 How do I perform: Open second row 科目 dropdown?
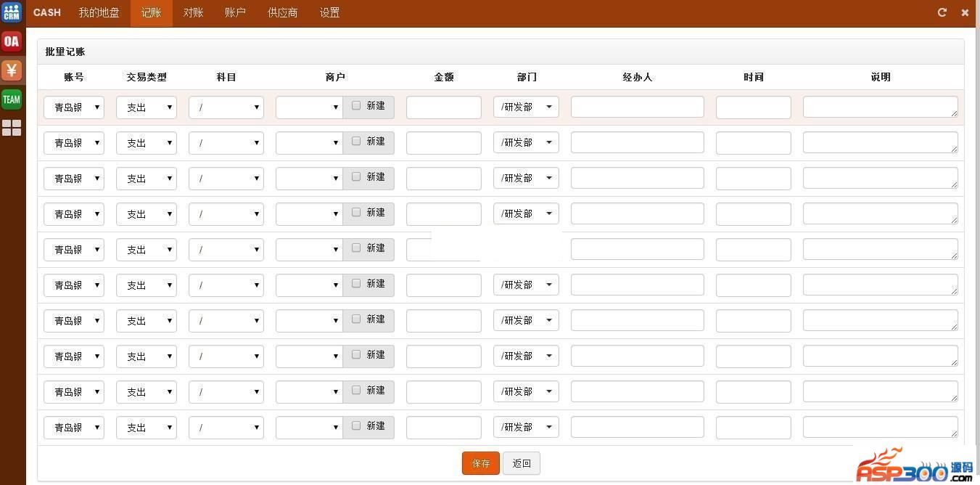coord(226,143)
